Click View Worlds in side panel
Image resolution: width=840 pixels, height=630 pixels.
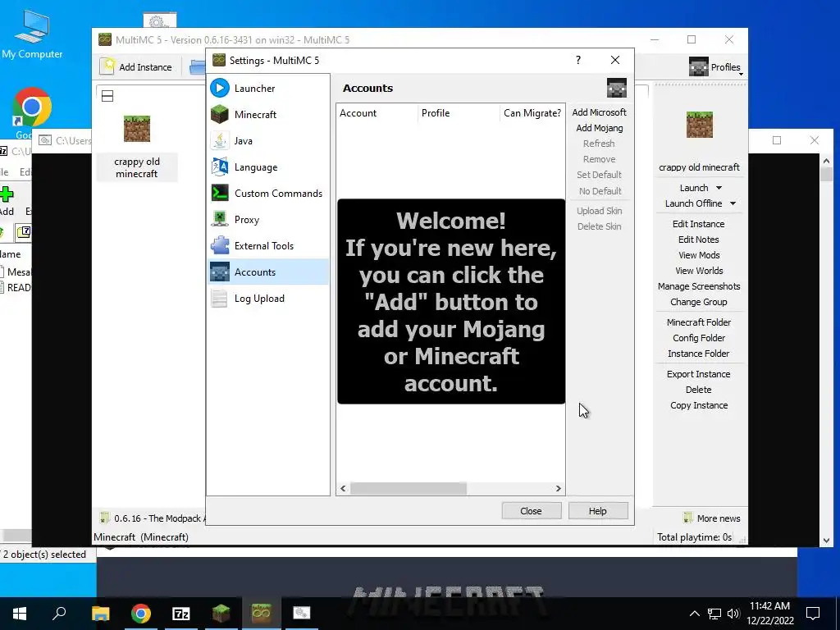click(x=699, y=271)
